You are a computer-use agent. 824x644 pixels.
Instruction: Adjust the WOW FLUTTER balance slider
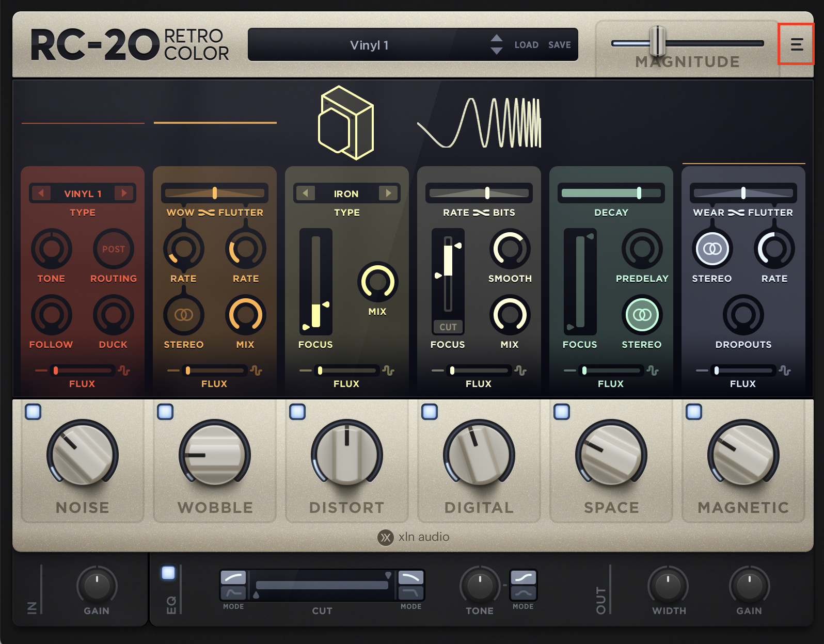tap(215, 193)
